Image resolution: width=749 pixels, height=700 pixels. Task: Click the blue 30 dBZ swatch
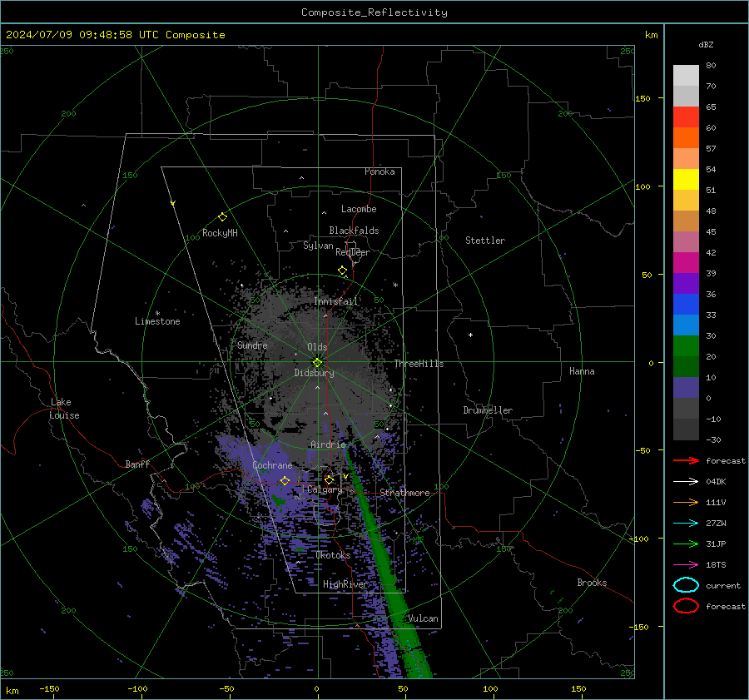point(686,325)
